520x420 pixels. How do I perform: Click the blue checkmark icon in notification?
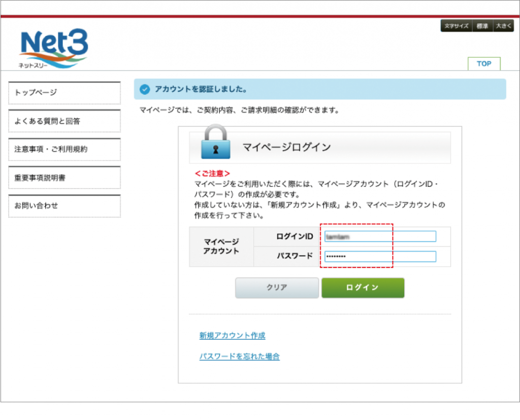point(145,89)
